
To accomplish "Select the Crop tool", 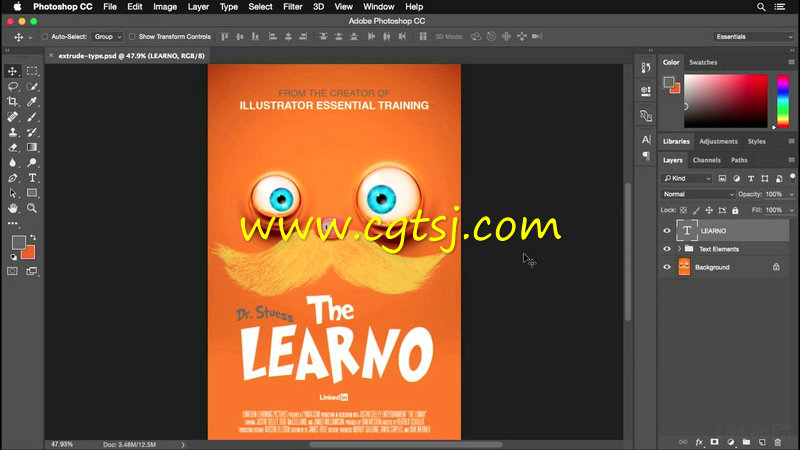I will (13, 102).
